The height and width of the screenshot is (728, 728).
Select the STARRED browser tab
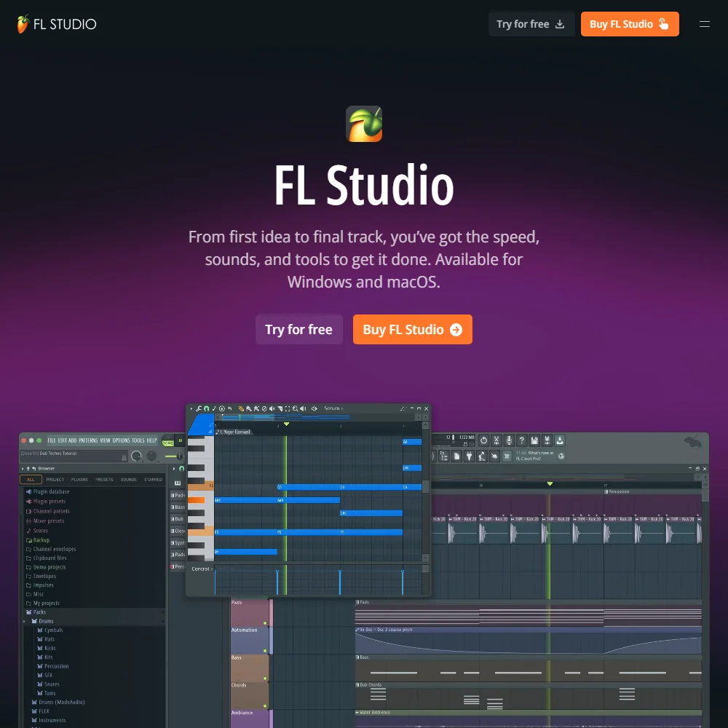tap(153, 479)
